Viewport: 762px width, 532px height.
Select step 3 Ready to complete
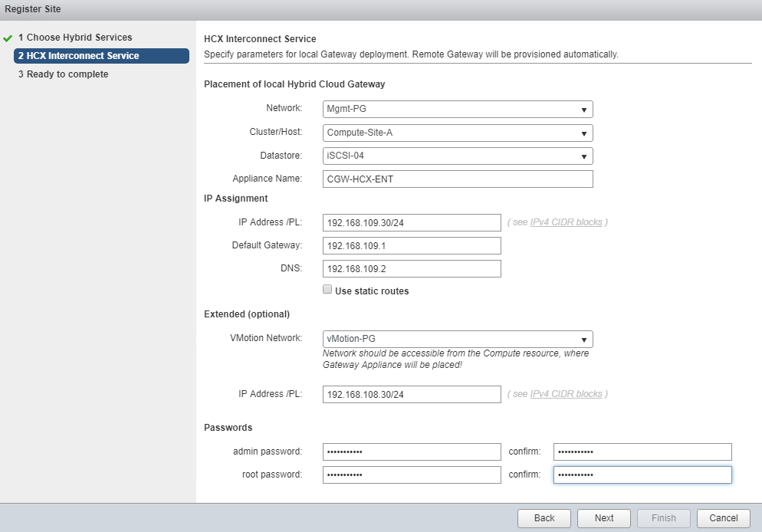[67, 74]
